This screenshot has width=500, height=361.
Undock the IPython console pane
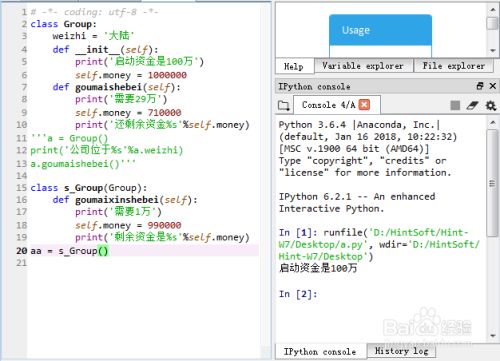tap(480, 86)
